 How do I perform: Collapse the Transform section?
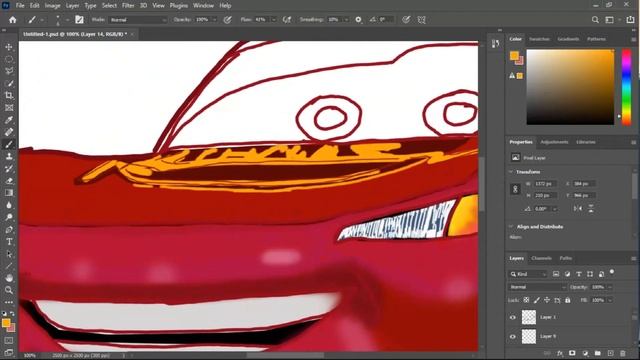coord(511,172)
